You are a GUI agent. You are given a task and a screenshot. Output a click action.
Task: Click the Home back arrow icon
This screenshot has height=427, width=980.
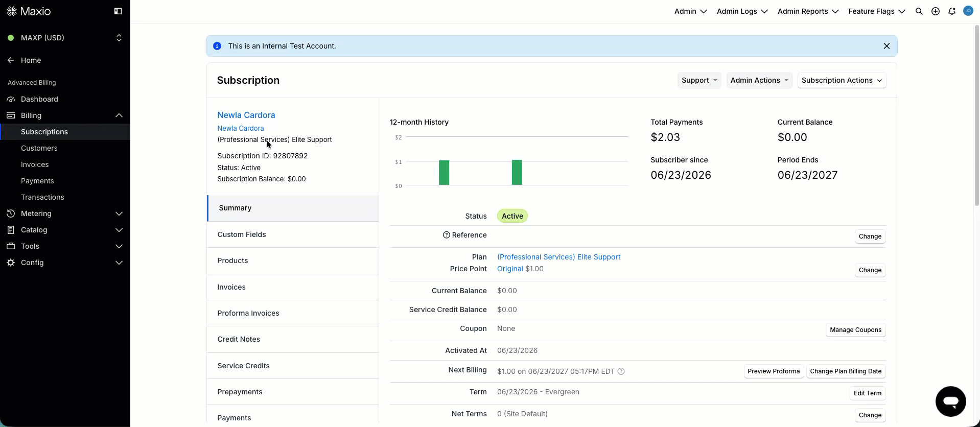[x=11, y=60]
